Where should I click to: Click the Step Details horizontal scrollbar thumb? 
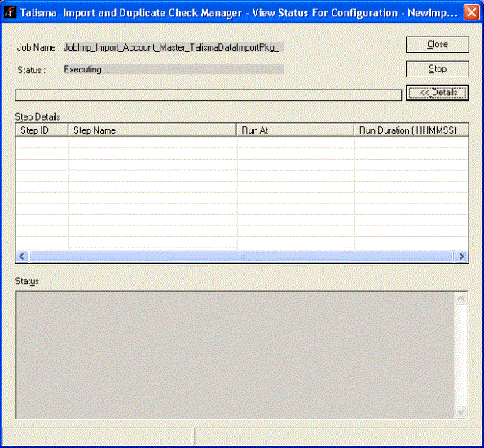click(241, 257)
